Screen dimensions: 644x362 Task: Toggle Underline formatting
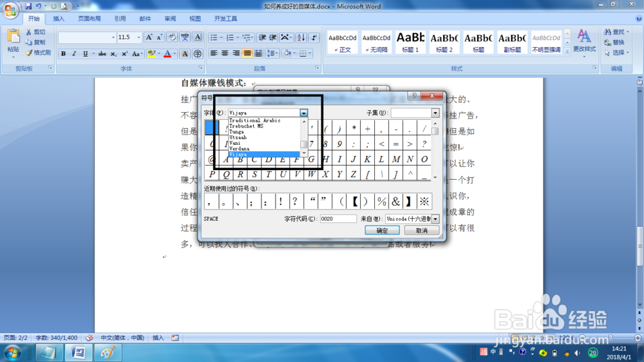86,54
